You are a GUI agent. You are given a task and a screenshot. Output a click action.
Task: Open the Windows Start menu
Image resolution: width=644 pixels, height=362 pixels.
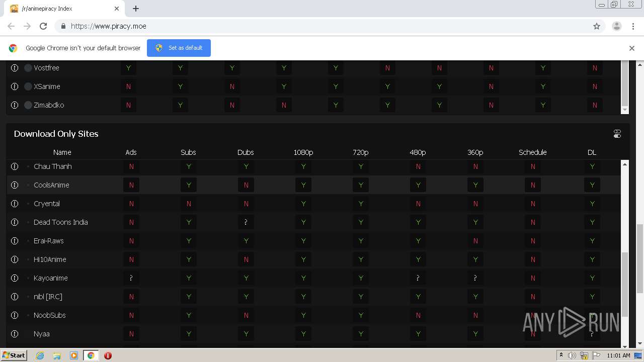coord(14,355)
